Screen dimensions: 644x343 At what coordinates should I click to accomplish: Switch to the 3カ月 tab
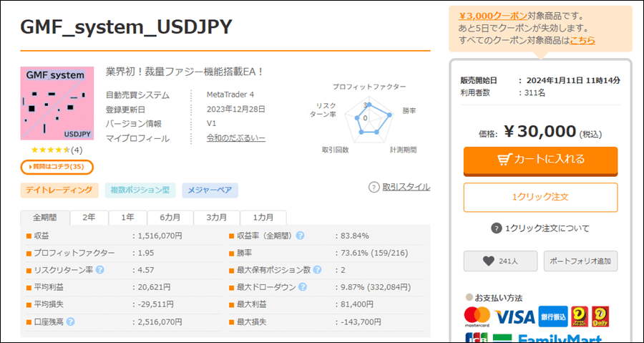coord(217,217)
